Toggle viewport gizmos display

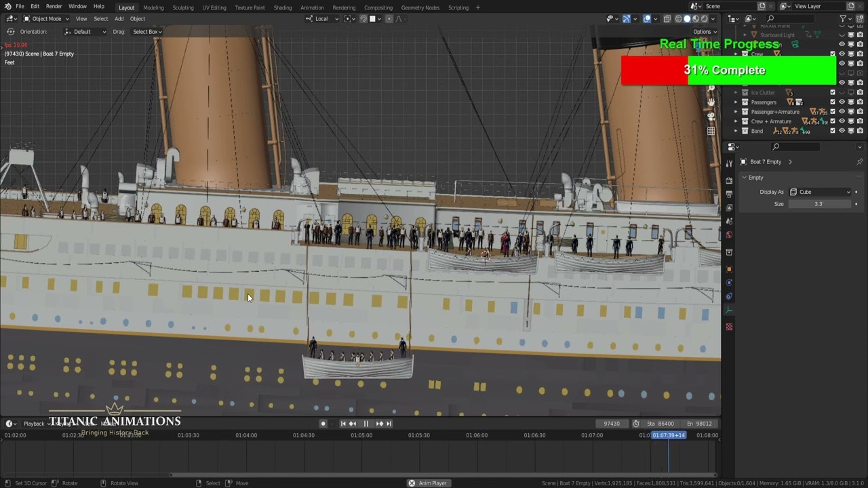click(627, 19)
